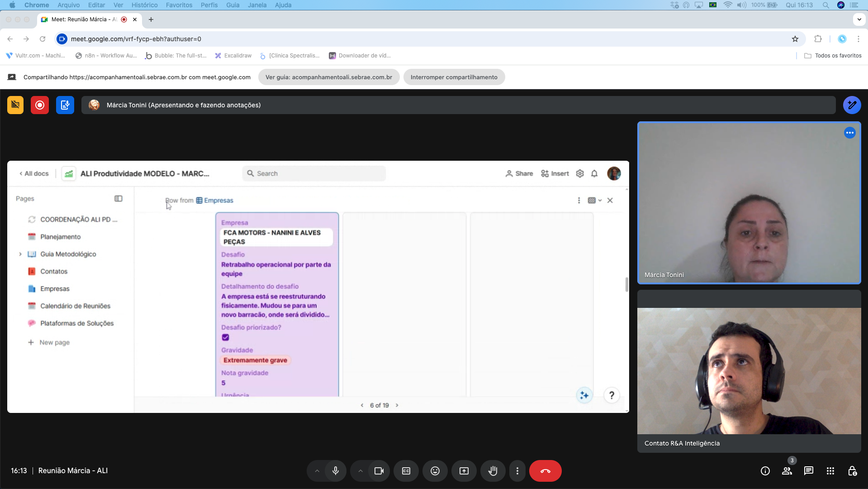The image size is (868, 489).
Task: Click the blue notes document icon
Action: pyautogui.click(x=65, y=105)
